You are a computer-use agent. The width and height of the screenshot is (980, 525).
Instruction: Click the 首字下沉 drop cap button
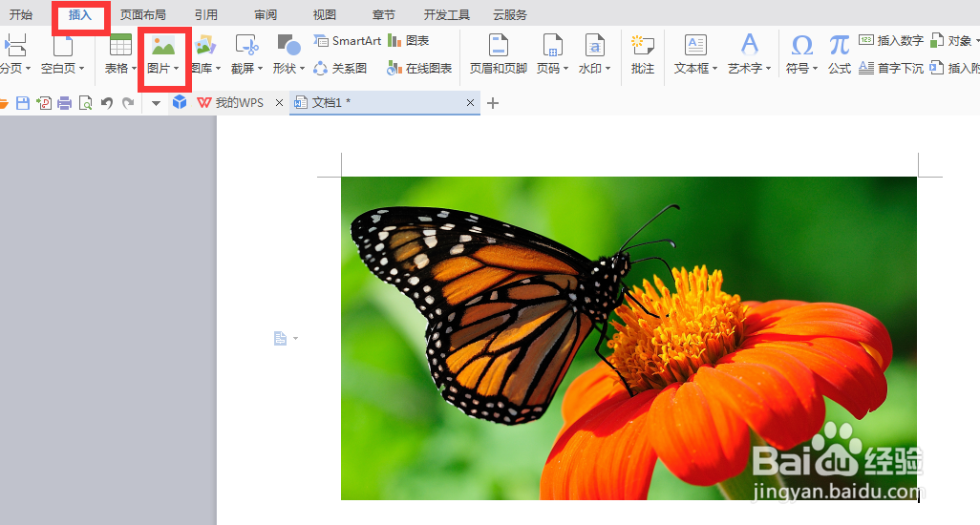(x=891, y=68)
